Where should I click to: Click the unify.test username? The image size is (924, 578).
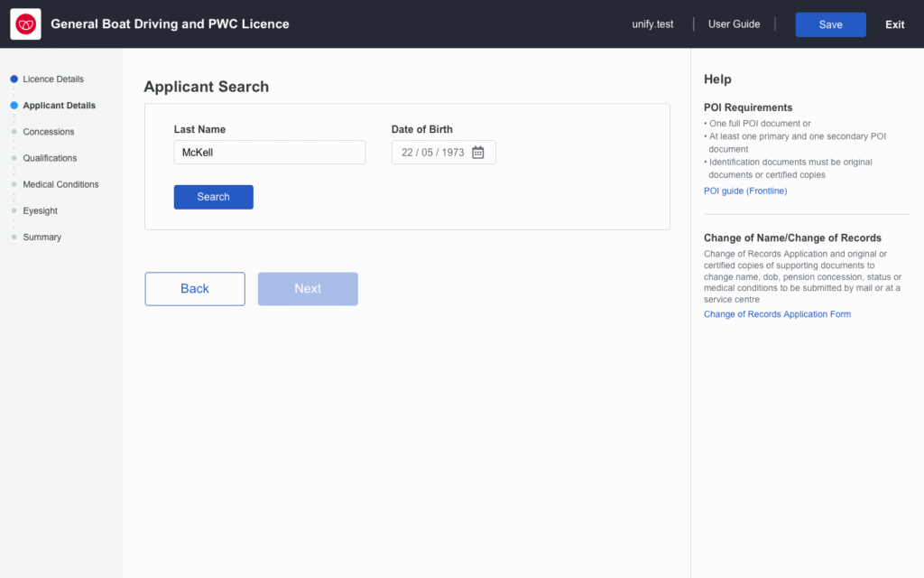[x=652, y=24]
